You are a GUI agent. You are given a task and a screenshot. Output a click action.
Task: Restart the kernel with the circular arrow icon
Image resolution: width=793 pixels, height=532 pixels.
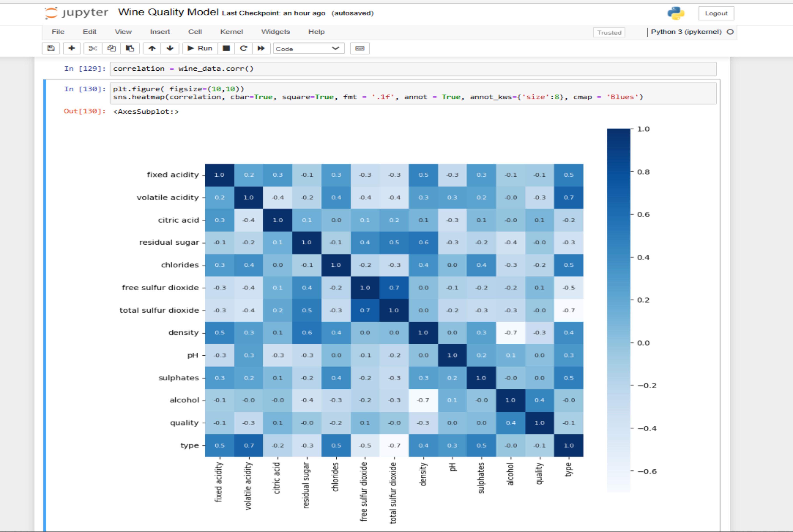pos(244,49)
